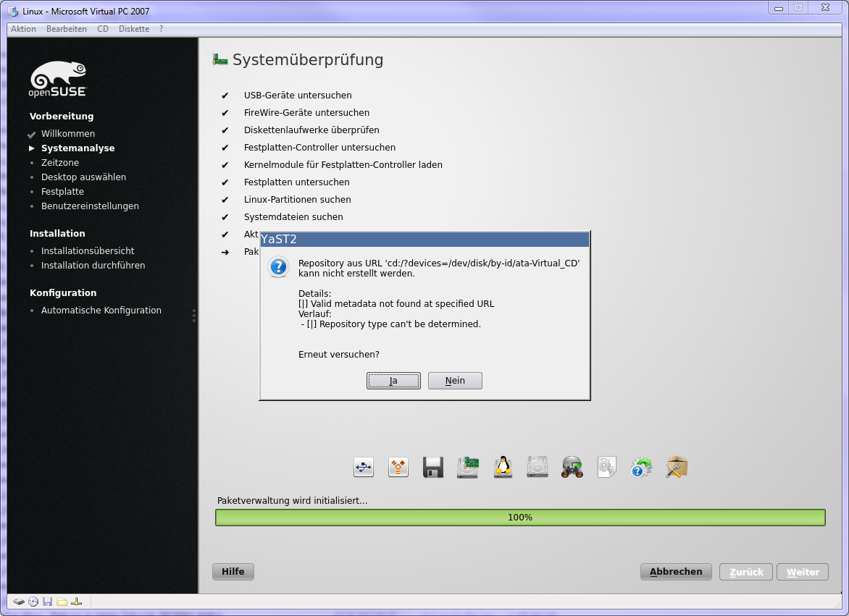This screenshot has width=849, height=616.
Task: Click 'Festplatten untersuchen' list item
Action: (x=297, y=182)
